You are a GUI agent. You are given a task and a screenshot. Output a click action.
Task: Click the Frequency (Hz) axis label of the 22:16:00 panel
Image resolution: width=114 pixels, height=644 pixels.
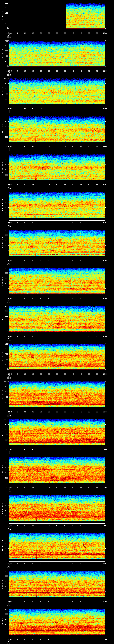coord(3,281)
